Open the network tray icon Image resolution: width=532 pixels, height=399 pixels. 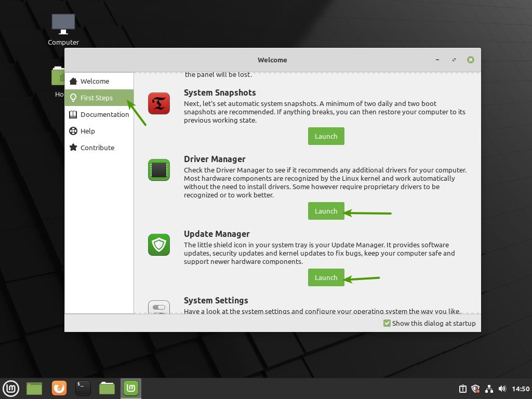(489, 389)
